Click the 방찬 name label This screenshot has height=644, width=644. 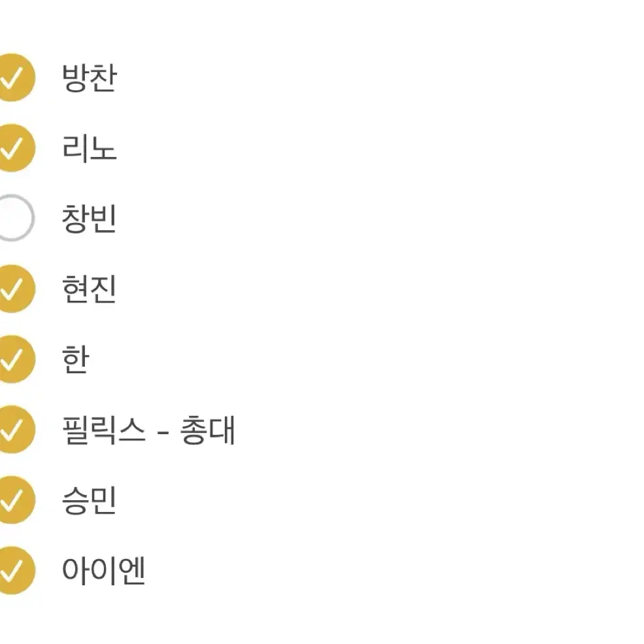(89, 78)
